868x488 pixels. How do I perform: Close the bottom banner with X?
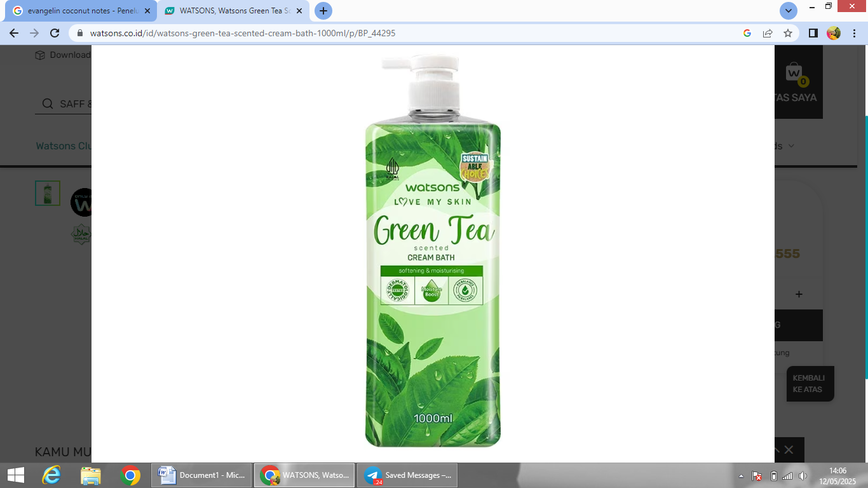(789, 450)
